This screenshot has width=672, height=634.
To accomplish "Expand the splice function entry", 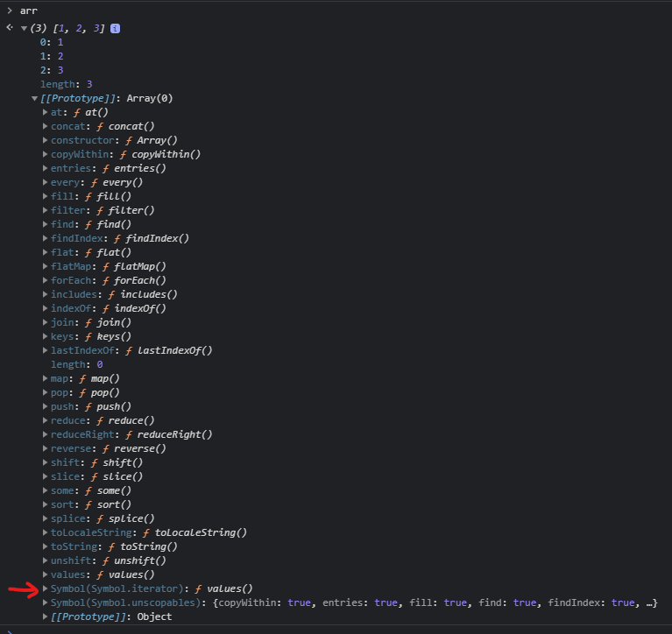I will 45,518.
